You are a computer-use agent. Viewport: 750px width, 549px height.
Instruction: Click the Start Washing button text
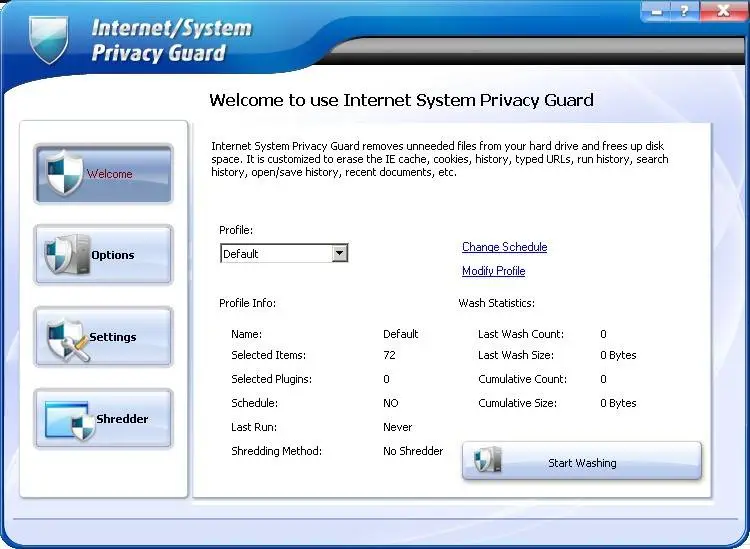pyautogui.click(x=582, y=463)
